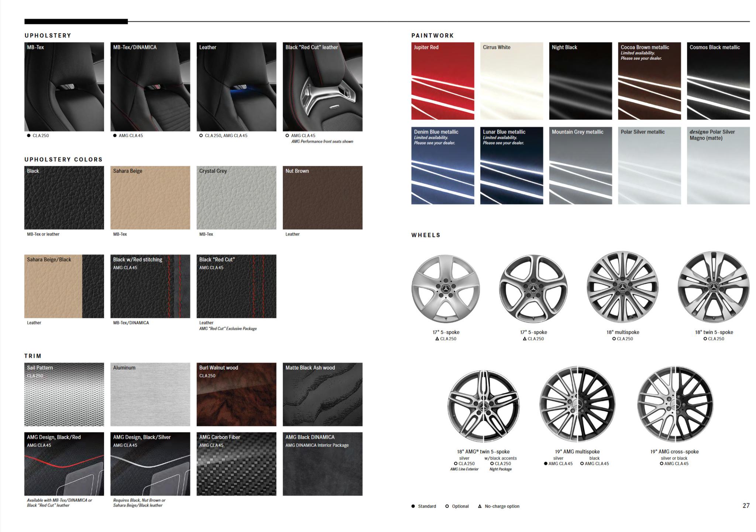Click the 18" multispoke wheel image
The width and height of the screenshot is (756, 532).
coord(623,288)
